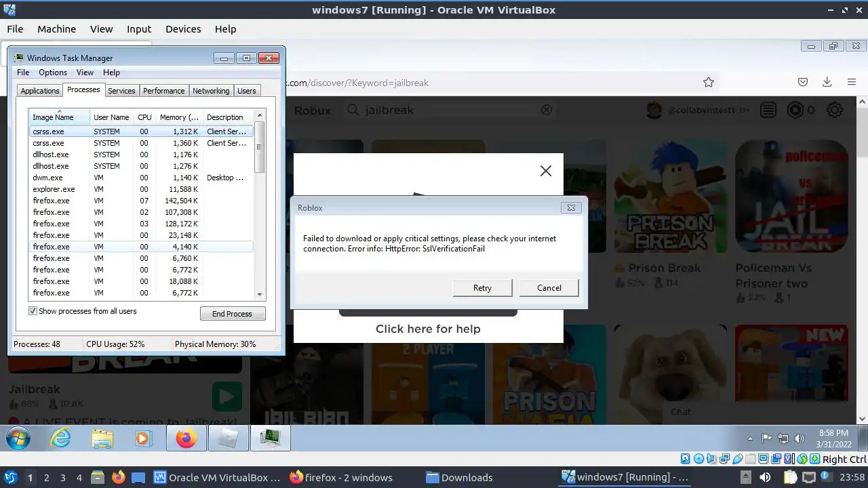Open the Policeman Vs Prisoner two game thumbnail
Screen dimensions: 868x488
click(791, 197)
